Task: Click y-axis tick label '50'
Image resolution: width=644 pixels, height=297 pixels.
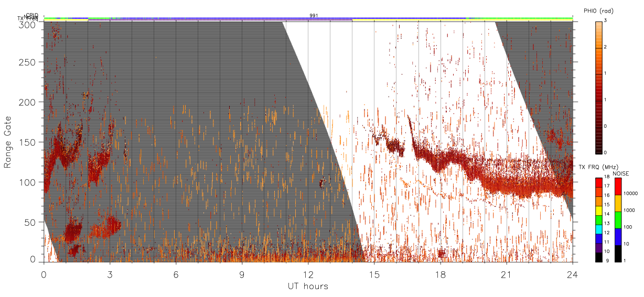Action: pyautogui.click(x=31, y=222)
